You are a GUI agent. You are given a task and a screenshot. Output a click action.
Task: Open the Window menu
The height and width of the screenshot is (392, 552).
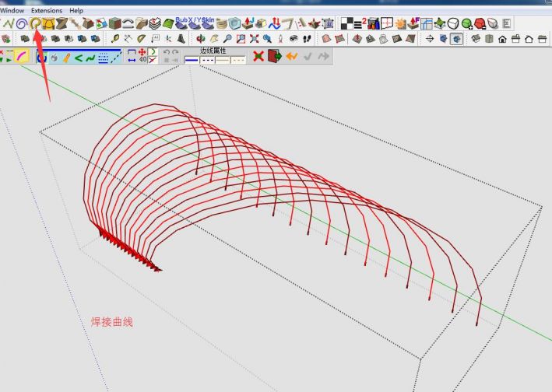[12, 11]
